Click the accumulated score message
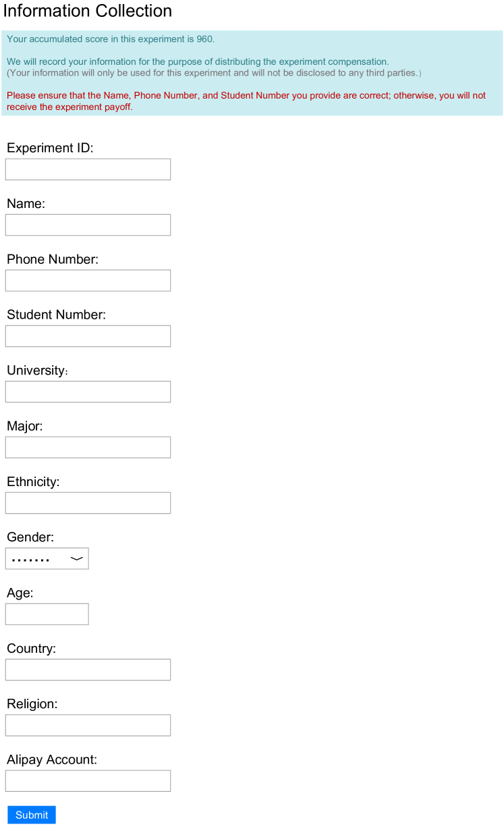Viewport: 504px width, 825px height. pos(111,39)
